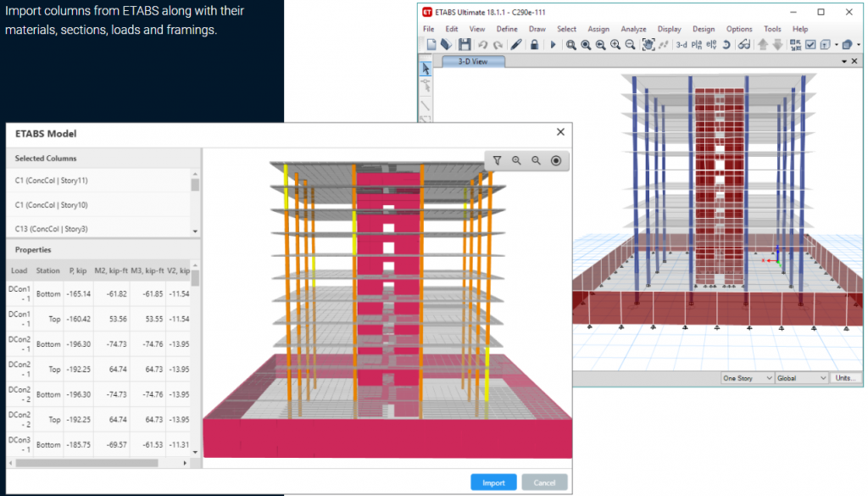Click the Properties table horizontal scrollbar
The image size is (868, 496).
(x=87, y=463)
